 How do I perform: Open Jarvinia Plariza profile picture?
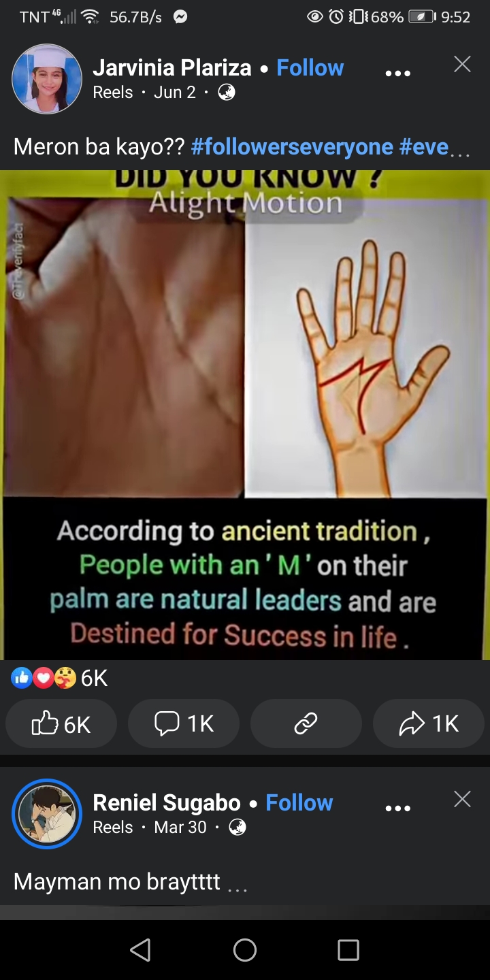pyautogui.click(x=47, y=79)
